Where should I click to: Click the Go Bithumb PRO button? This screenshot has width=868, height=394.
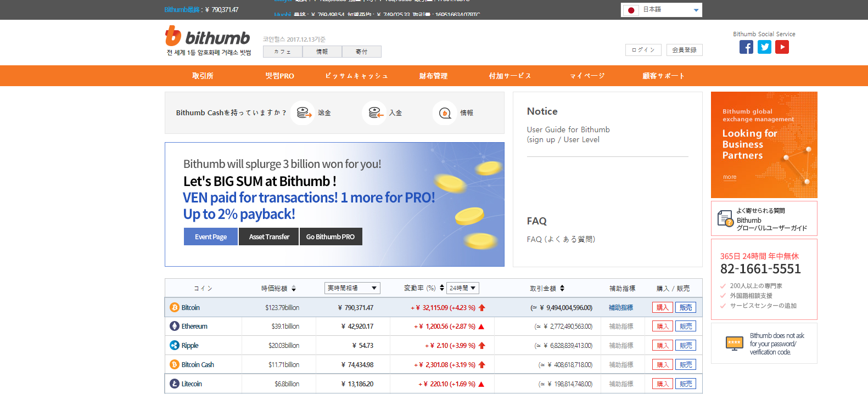[331, 237]
